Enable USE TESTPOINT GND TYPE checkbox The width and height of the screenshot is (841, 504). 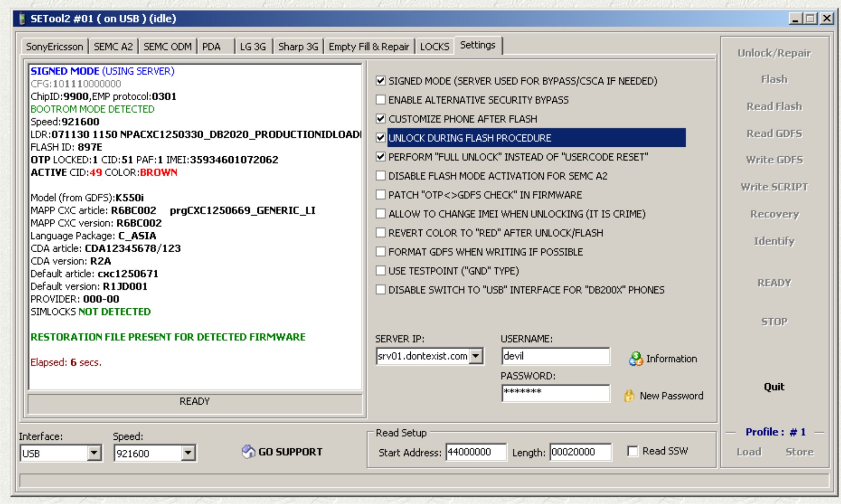click(x=380, y=270)
